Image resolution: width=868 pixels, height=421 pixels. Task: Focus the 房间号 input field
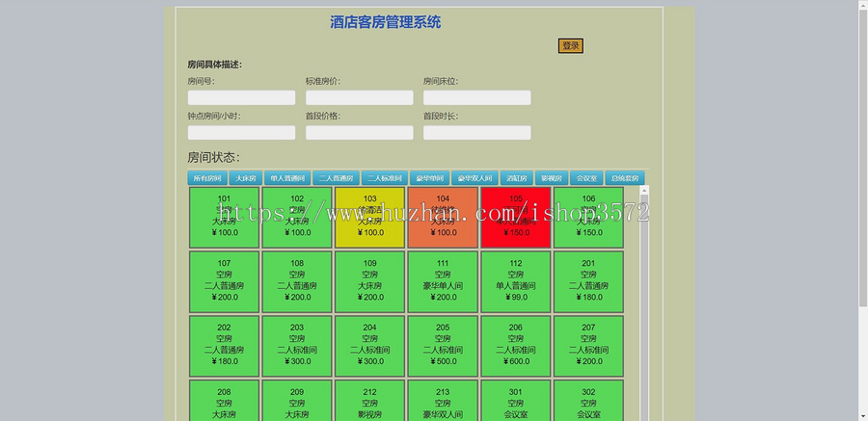point(241,98)
